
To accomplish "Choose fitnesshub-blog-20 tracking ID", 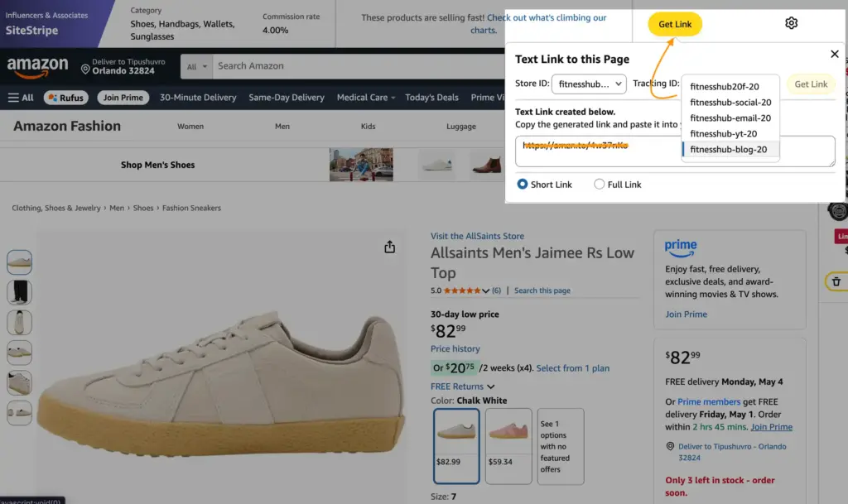I will [x=730, y=149].
